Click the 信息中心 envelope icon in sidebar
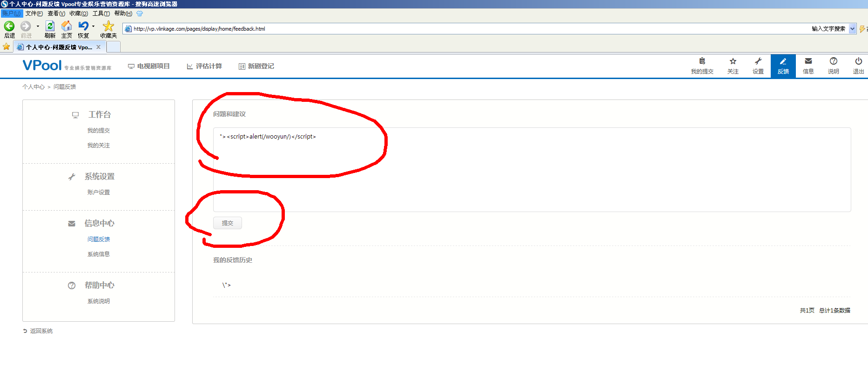 click(x=72, y=224)
